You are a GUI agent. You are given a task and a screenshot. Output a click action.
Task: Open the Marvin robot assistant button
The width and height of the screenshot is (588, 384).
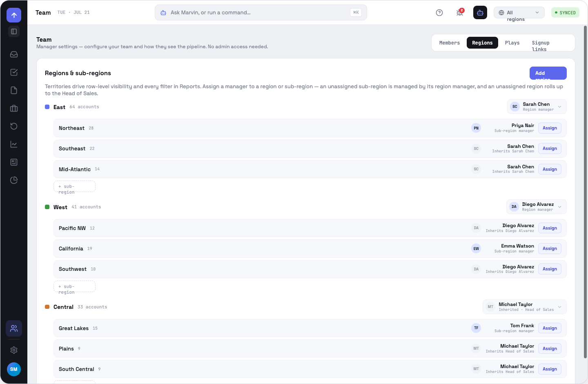[x=480, y=13]
